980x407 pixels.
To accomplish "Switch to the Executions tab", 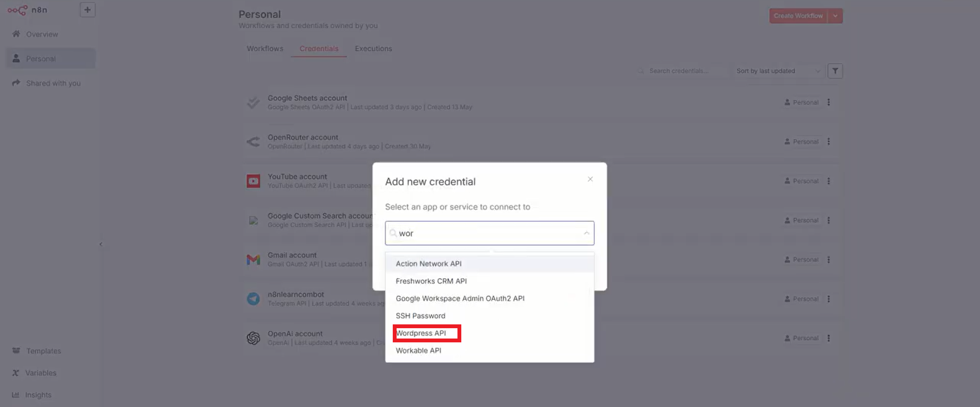I will coord(373,49).
